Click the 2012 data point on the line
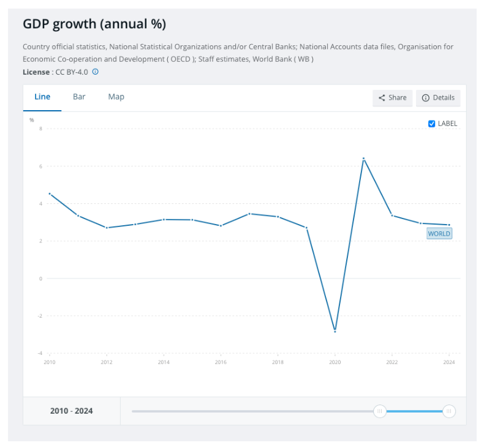484x448 pixels. (x=107, y=228)
